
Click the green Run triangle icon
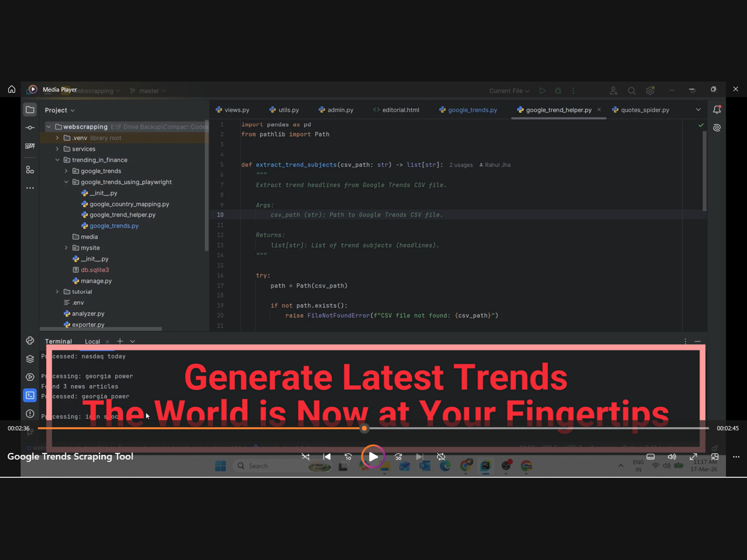point(542,91)
